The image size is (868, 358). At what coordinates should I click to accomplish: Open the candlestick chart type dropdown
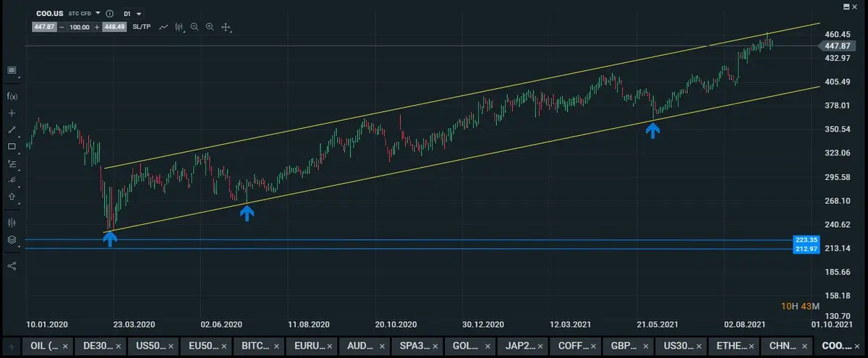[179, 27]
